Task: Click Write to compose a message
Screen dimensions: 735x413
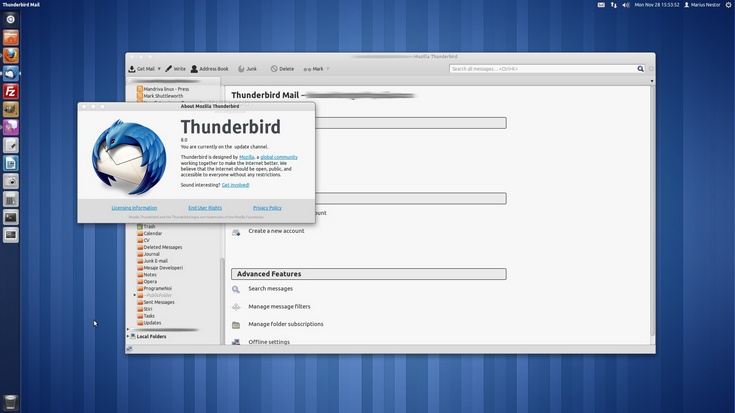Action: pos(175,69)
